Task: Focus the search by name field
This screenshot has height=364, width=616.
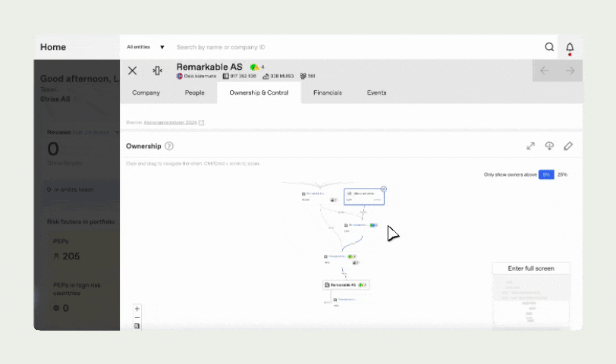Action: [221, 47]
